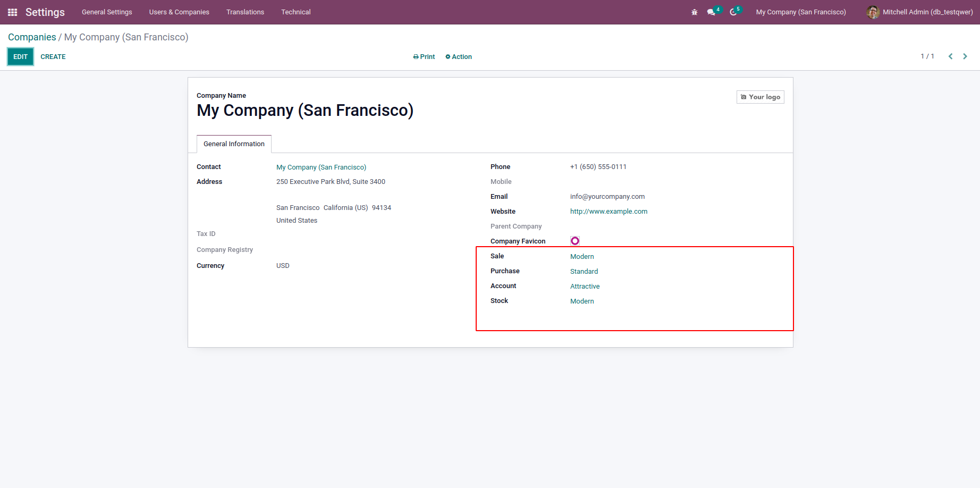Click the CREATE button
This screenshot has width=980, height=488.
(53, 57)
